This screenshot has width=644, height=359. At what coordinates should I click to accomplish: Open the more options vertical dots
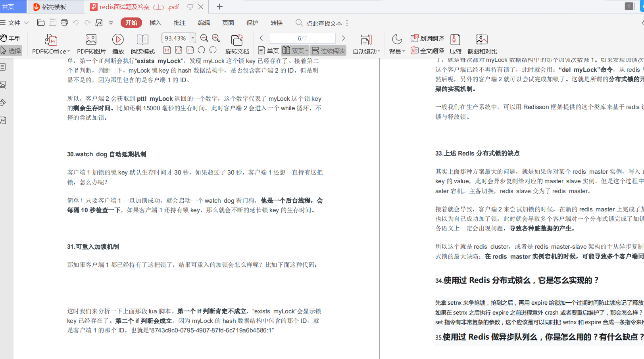[347, 23]
